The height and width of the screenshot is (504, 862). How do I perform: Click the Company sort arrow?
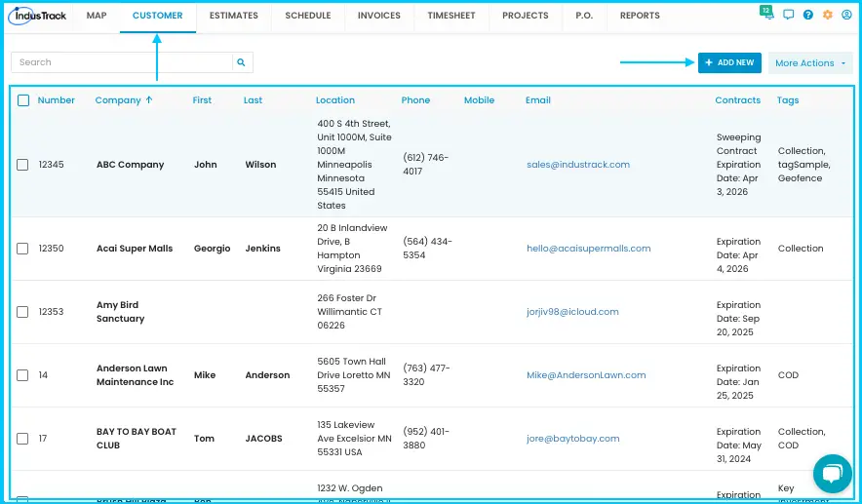click(149, 100)
